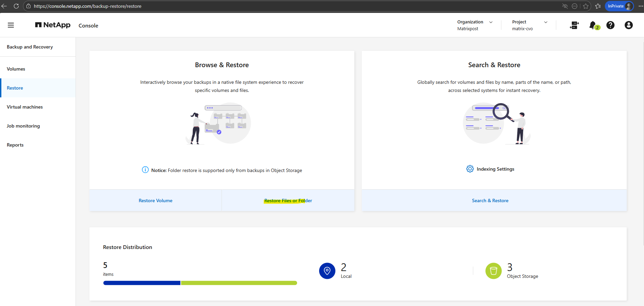The width and height of the screenshot is (644, 306).
Task: Open the hamburger navigation menu
Action: tap(11, 25)
